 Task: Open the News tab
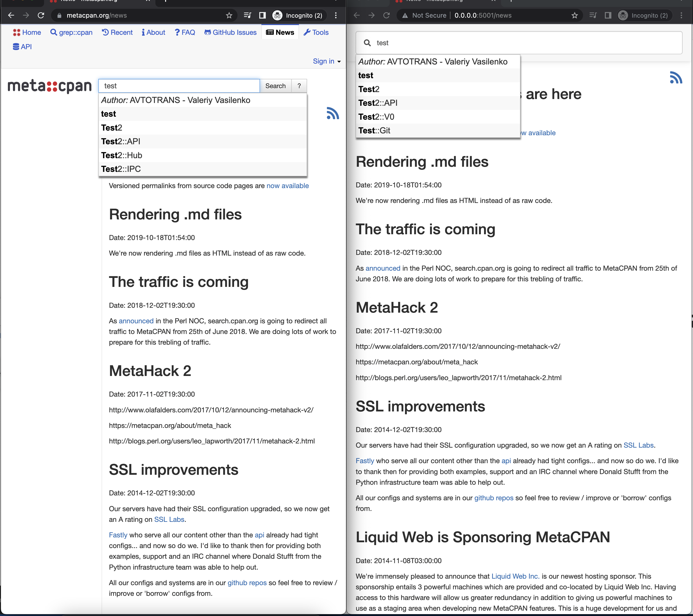click(x=280, y=32)
